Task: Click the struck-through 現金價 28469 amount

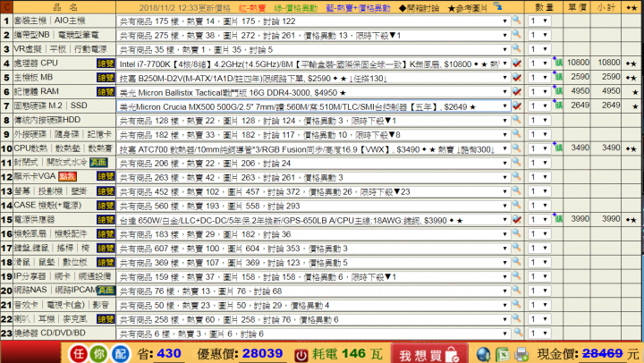Action: (x=603, y=353)
